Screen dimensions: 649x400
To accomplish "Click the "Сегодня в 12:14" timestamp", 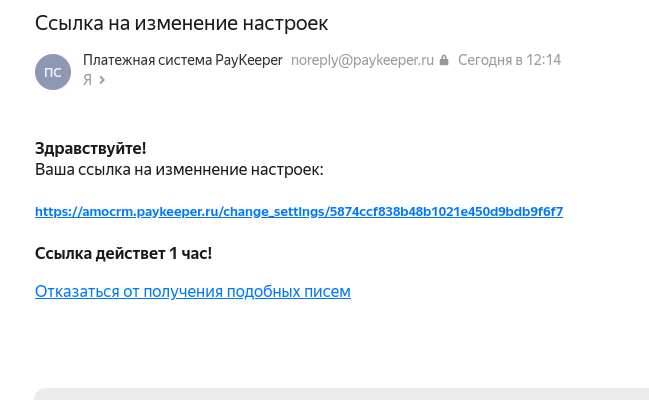I will click(x=509, y=60).
